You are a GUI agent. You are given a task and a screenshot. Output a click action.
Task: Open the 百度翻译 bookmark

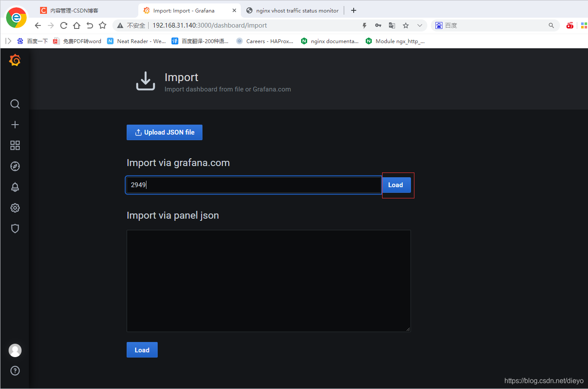200,41
